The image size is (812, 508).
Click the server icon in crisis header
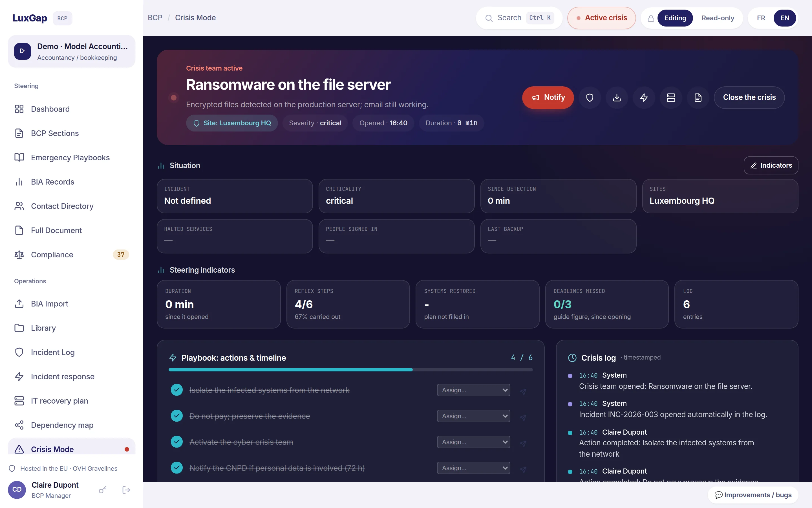(671, 97)
